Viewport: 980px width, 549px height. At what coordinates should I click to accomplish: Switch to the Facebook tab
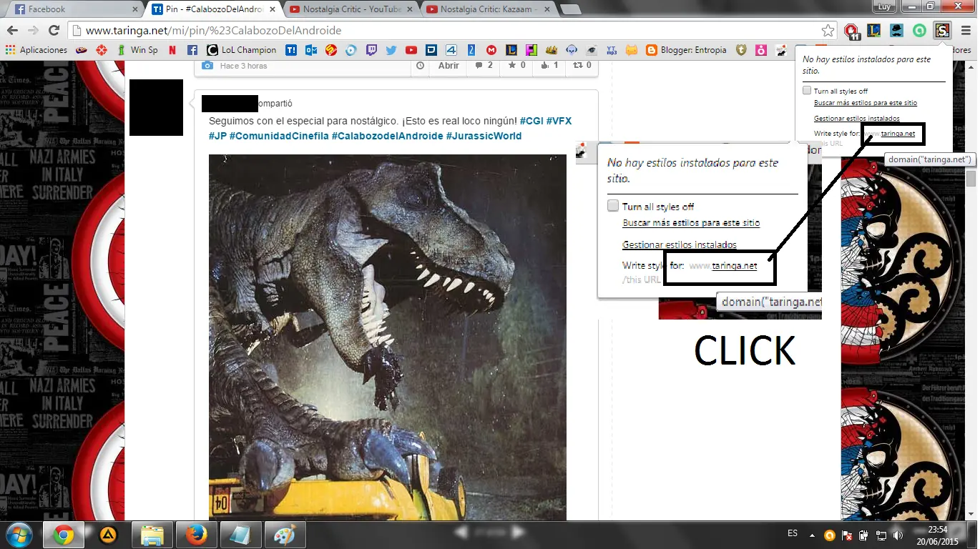coord(72,9)
